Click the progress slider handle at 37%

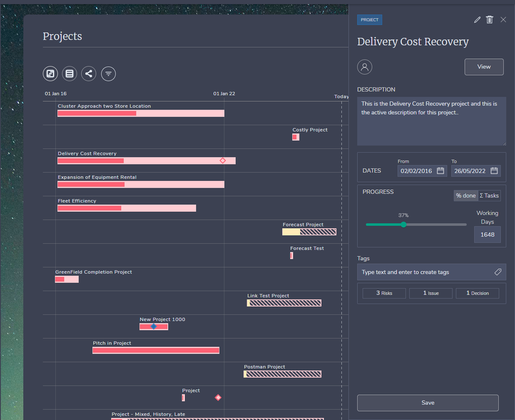(403, 225)
